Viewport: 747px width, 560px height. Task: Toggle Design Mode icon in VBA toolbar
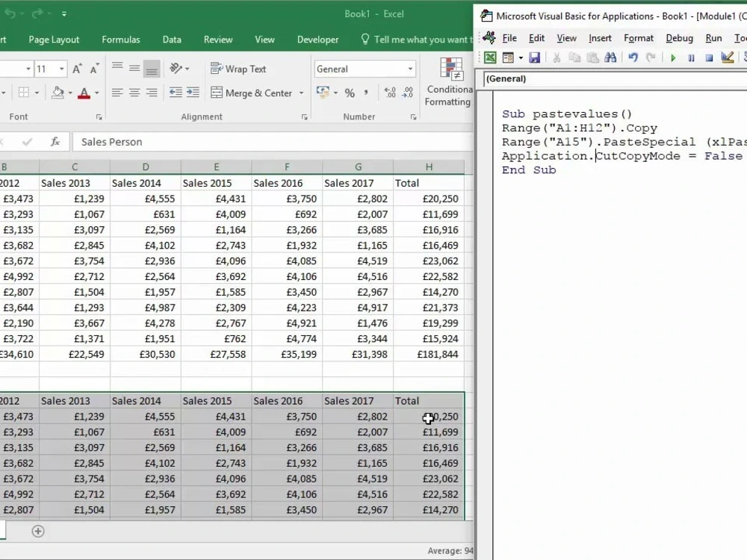[727, 58]
